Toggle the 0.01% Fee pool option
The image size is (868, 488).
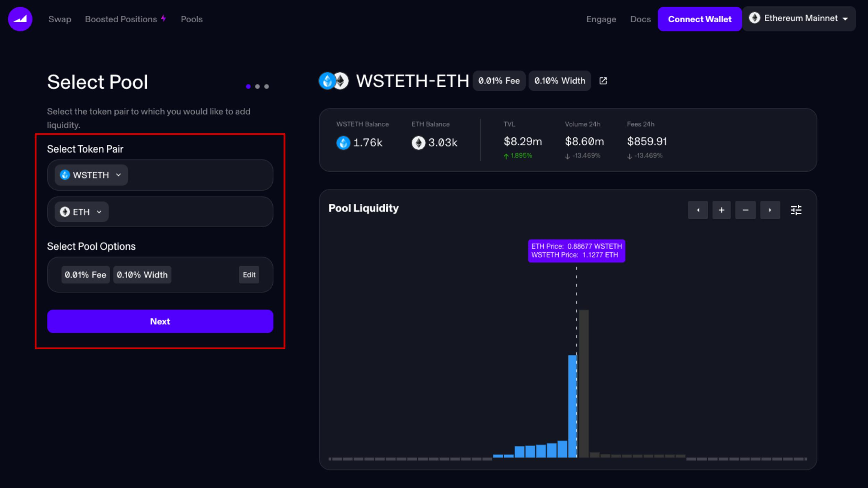click(85, 275)
